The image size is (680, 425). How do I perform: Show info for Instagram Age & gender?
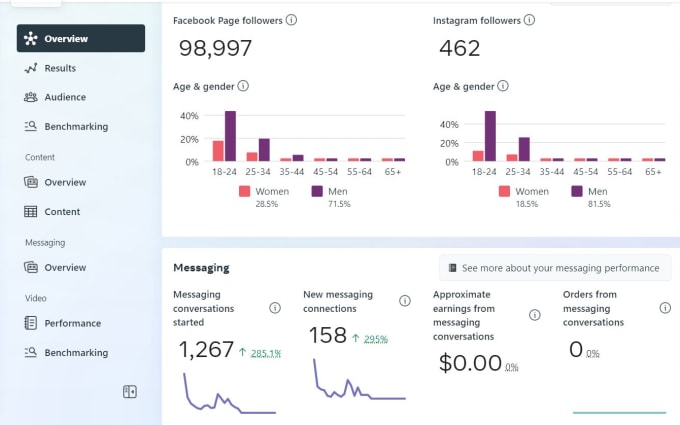click(503, 86)
